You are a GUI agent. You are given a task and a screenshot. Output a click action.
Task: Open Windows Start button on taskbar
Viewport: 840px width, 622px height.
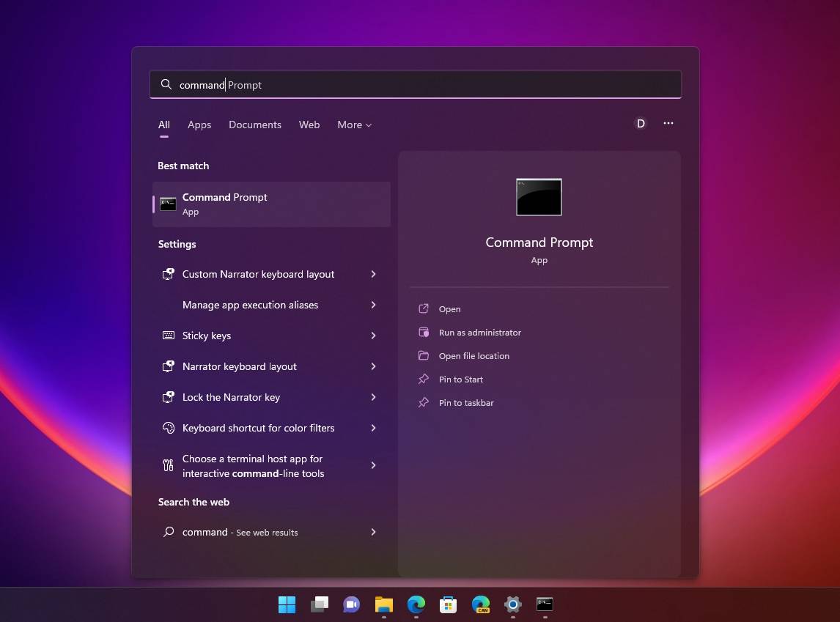pyautogui.click(x=287, y=605)
